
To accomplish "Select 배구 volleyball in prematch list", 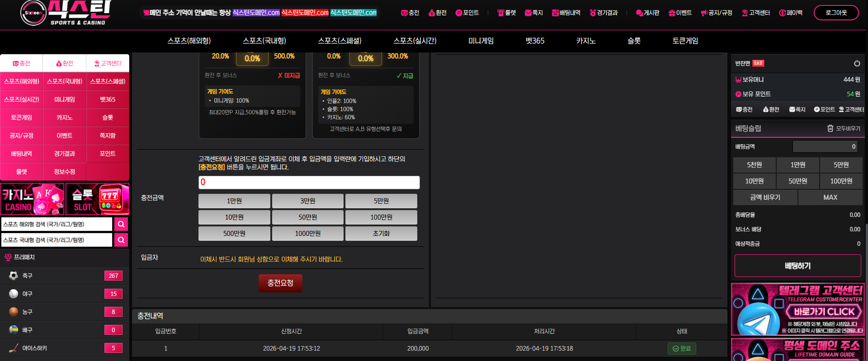I will [65, 330].
